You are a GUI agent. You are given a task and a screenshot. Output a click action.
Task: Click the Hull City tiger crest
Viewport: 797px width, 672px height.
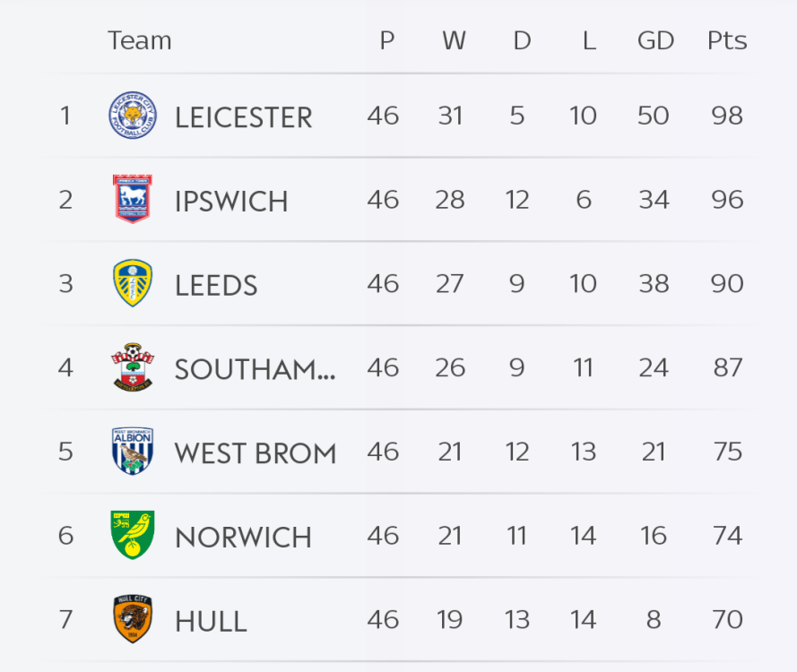point(133,618)
